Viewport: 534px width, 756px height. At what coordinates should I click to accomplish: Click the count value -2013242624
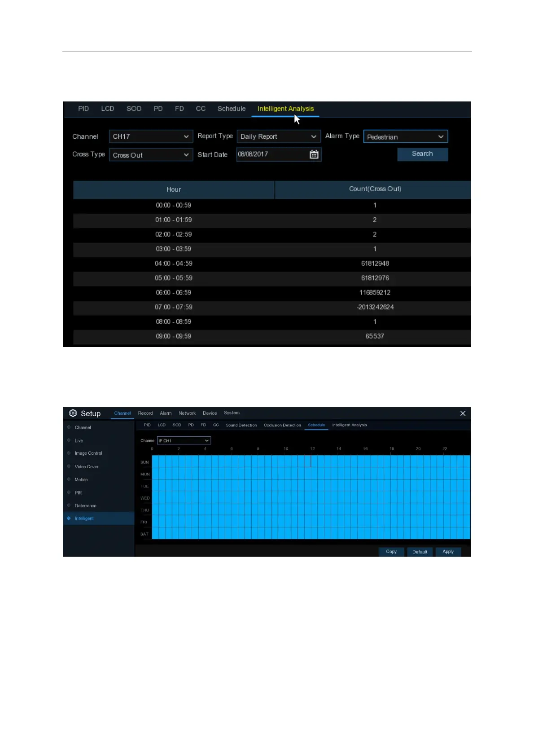coord(375,307)
